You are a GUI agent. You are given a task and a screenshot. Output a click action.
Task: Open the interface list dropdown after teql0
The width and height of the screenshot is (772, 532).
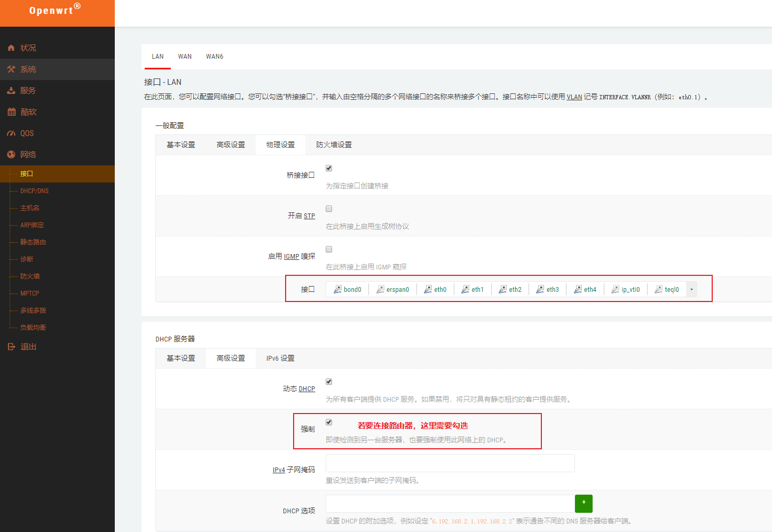691,289
